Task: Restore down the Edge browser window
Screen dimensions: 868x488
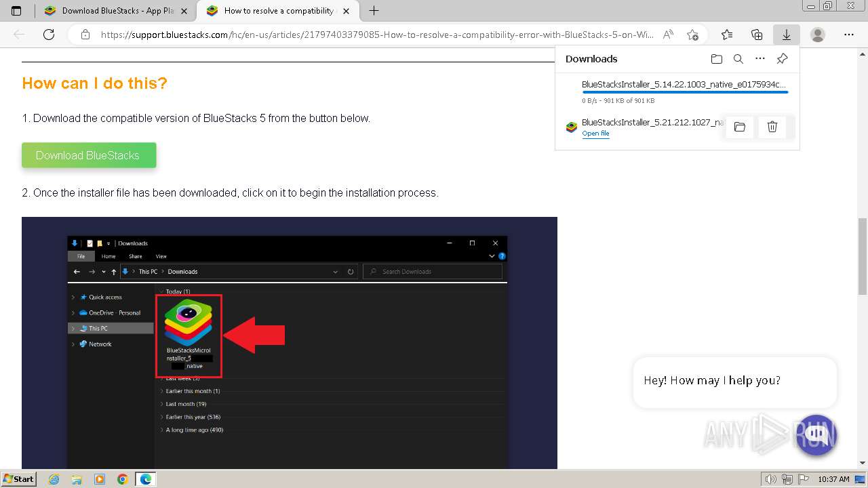Action: coord(827,5)
